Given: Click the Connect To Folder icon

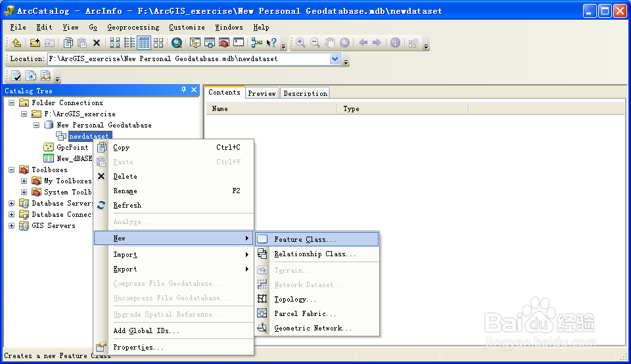Looking at the screenshot, I should click(35, 43).
